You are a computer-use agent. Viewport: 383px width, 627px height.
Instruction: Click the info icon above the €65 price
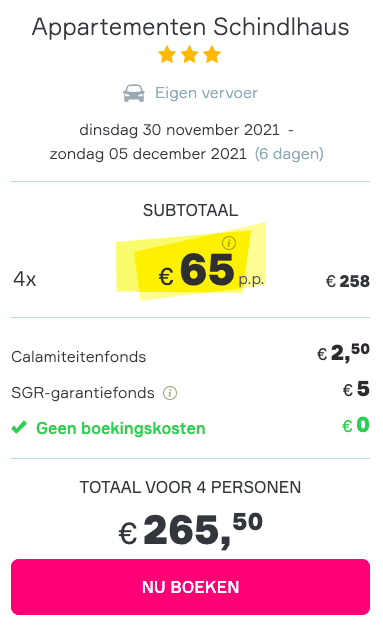click(229, 243)
